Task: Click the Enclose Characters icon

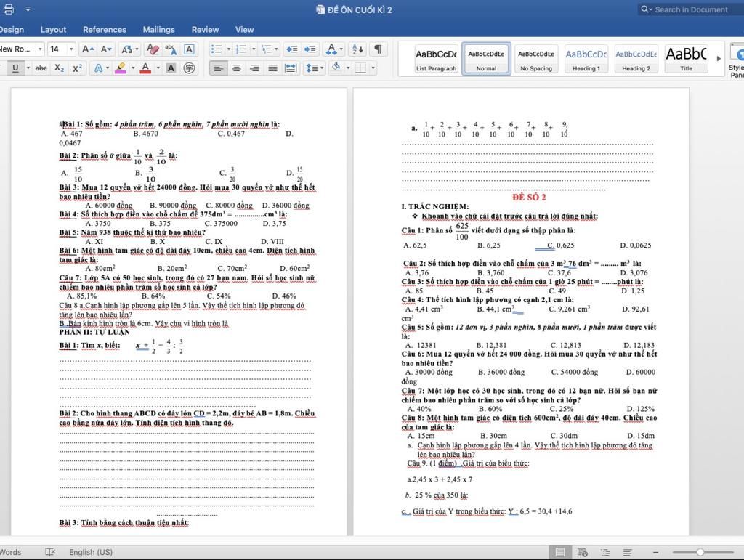Action: pos(189,68)
